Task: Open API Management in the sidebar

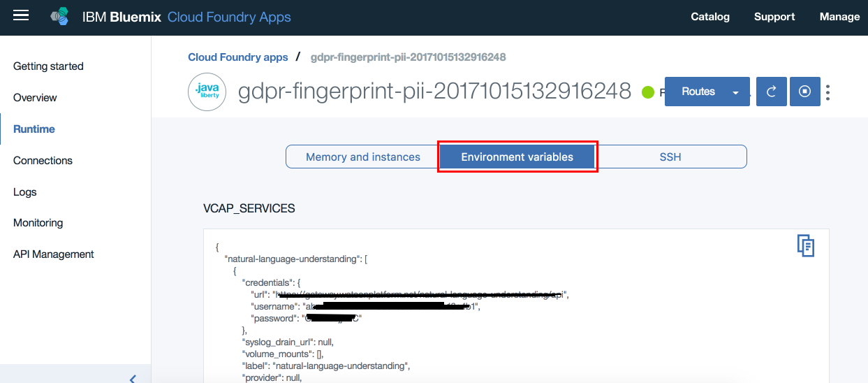Action: pos(54,254)
